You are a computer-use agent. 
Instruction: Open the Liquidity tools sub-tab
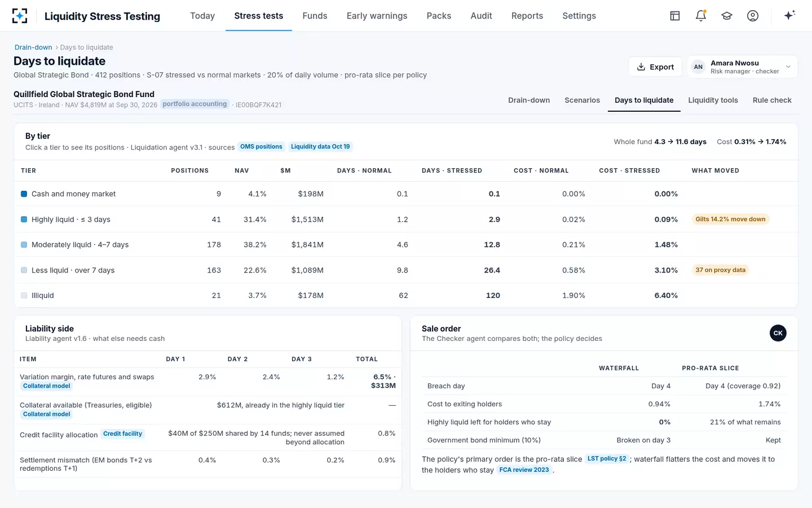pos(713,100)
